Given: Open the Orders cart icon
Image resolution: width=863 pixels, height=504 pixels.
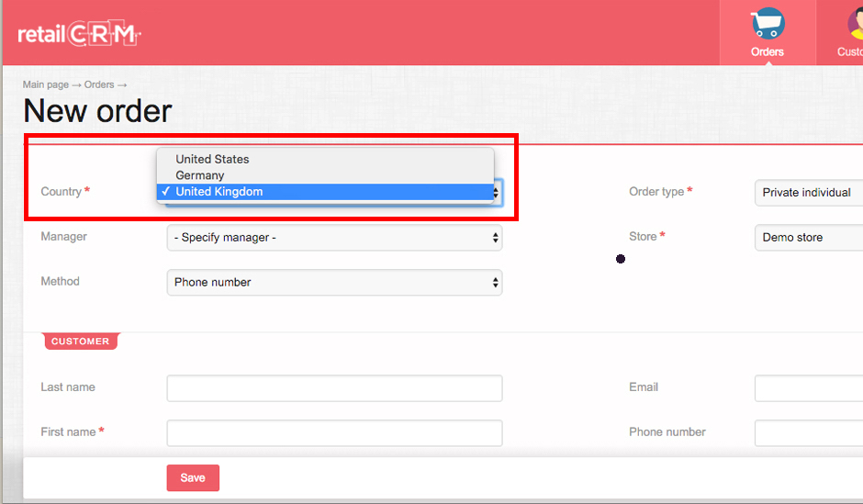Looking at the screenshot, I should [768, 24].
